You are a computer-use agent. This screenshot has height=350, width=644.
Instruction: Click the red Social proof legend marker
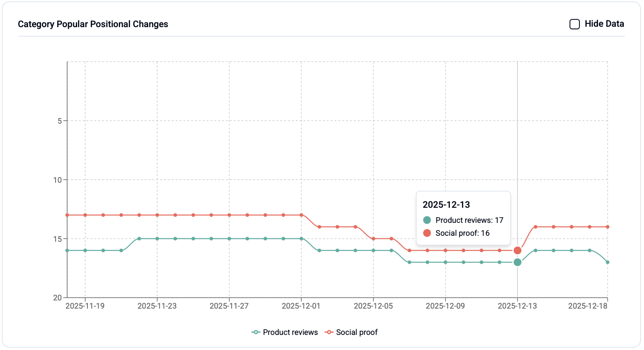pyautogui.click(x=329, y=332)
